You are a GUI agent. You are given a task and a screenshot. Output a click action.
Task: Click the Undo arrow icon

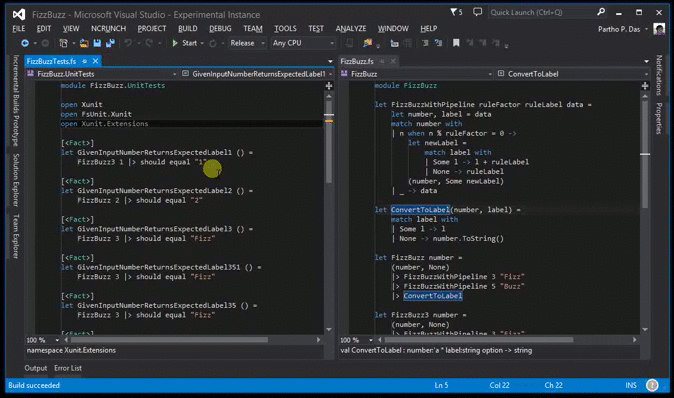pyautogui.click(x=128, y=43)
